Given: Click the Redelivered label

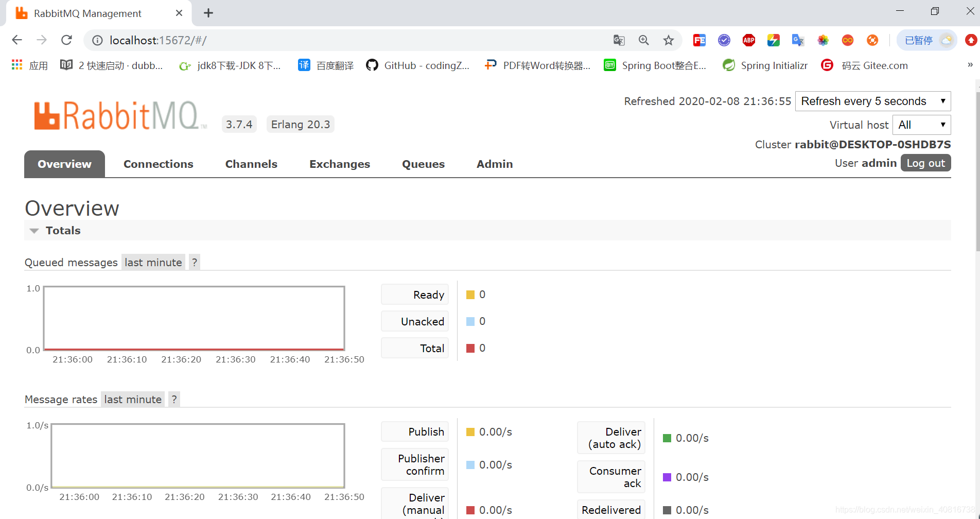Looking at the screenshot, I should pyautogui.click(x=611, y=510).
